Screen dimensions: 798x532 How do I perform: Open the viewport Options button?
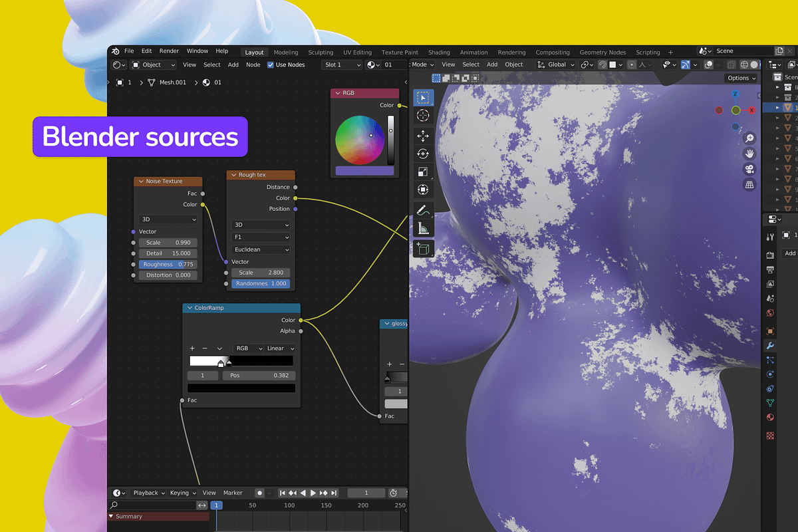pos(741,78)
